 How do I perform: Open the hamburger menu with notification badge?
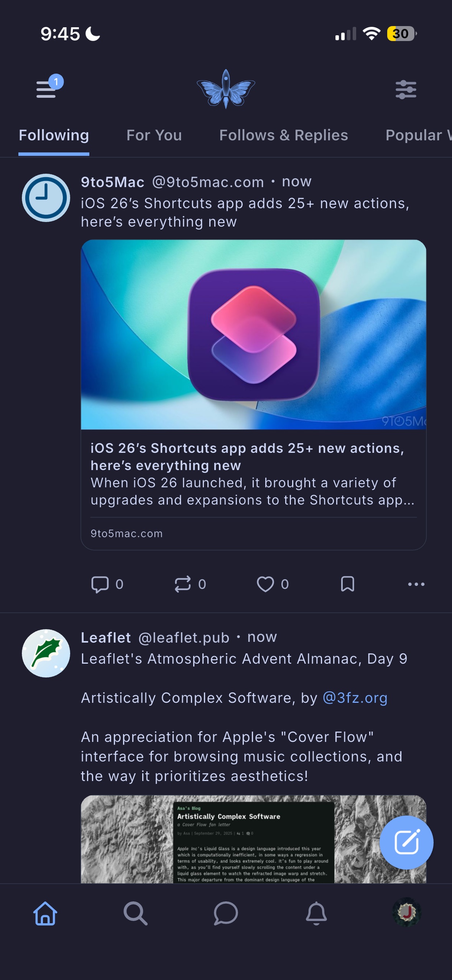pyautogui.click(x=47, y=89)
